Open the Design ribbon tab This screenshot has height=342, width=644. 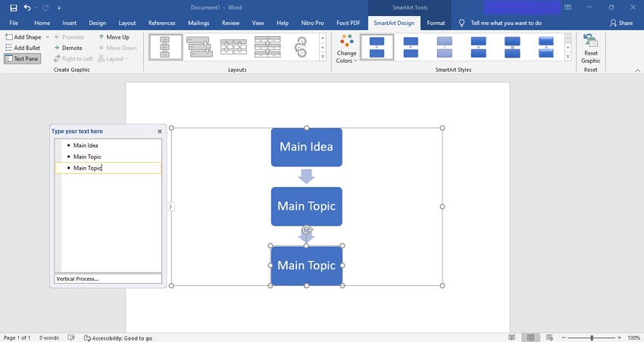click(97, 23)
